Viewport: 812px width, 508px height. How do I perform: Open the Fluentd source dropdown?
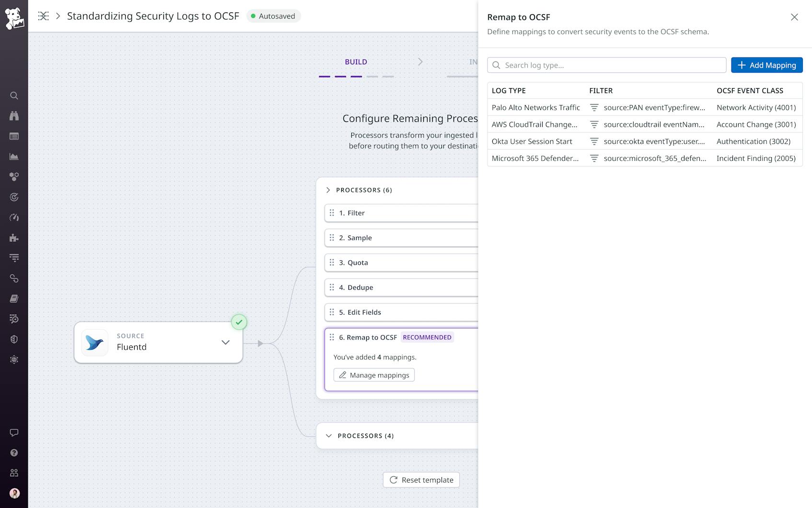[x=225, y=343]
